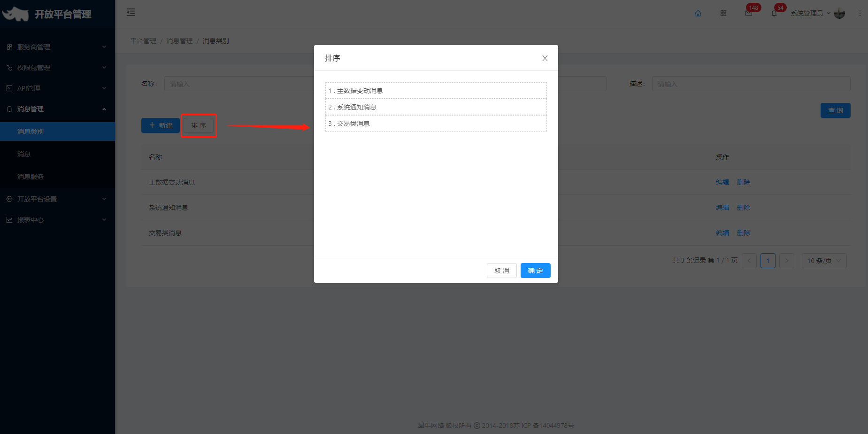Edit the 交易类消息 row
Screen dimensions: 868x434
click(x=722, y=233)
